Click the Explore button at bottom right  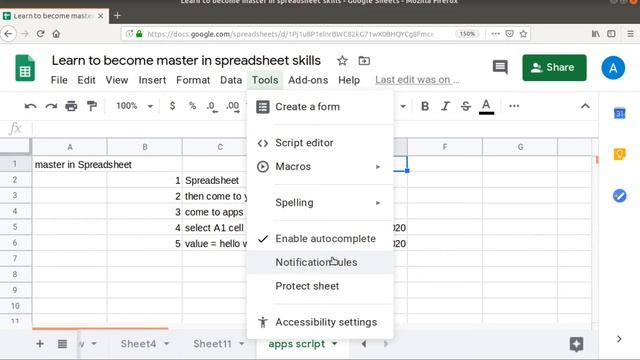click(x=576, y=344)
